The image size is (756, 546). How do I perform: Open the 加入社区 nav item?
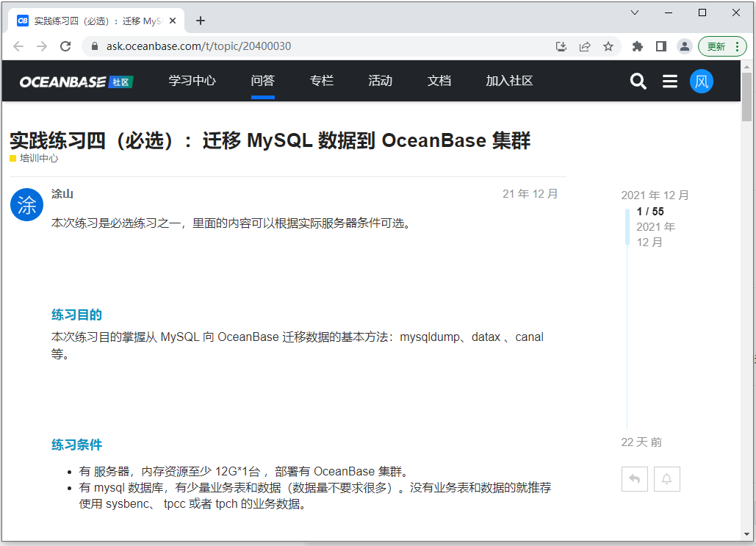click(509, 81)
